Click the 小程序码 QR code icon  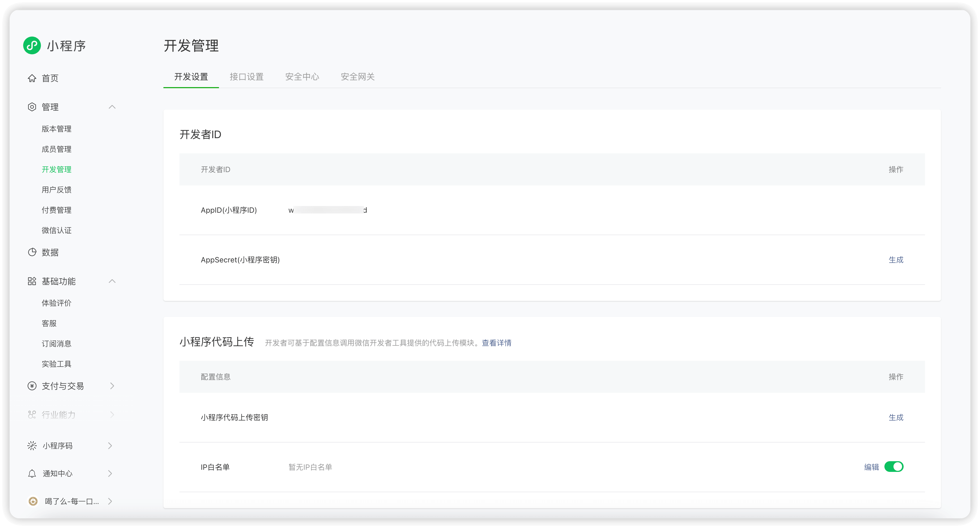(x=32, y=445)
